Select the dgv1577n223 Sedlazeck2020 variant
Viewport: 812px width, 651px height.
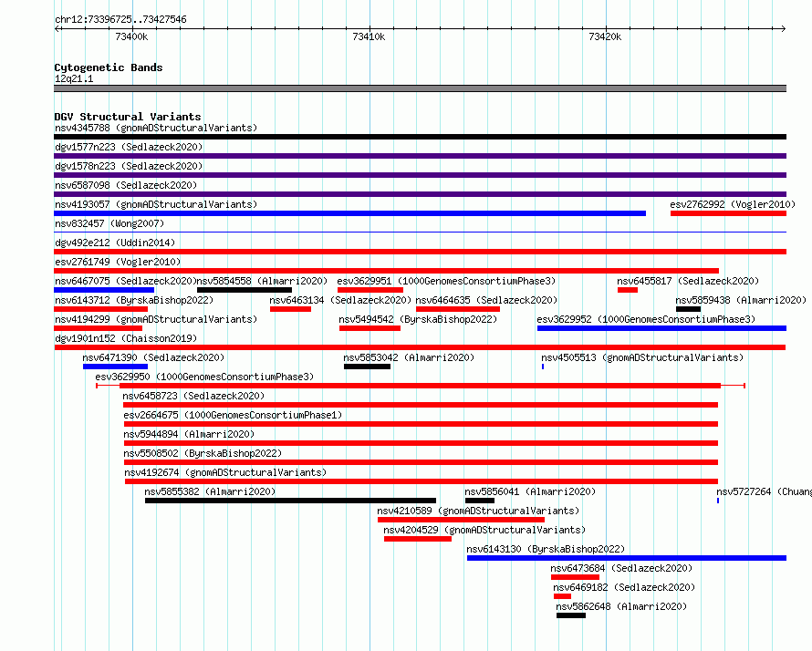tap(420, 156)
